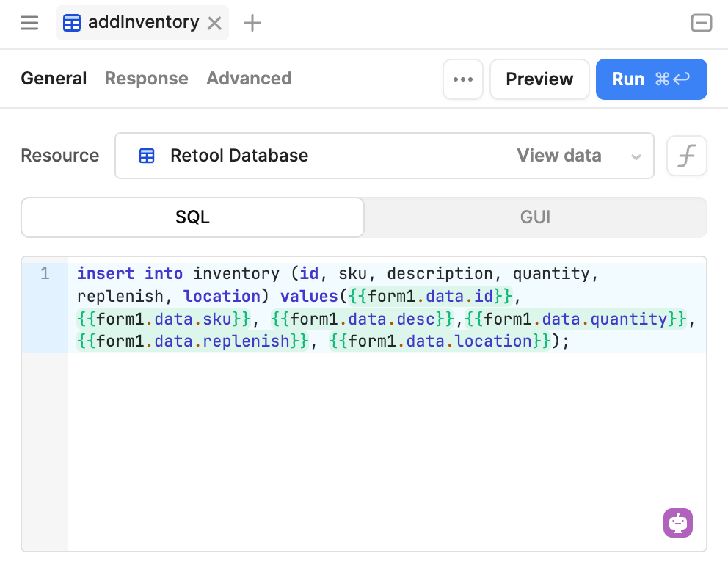Screen dimensions: 728x564
Task: Click {{form1.data.location}} expression in editor
Action: (x=440, y=341)
